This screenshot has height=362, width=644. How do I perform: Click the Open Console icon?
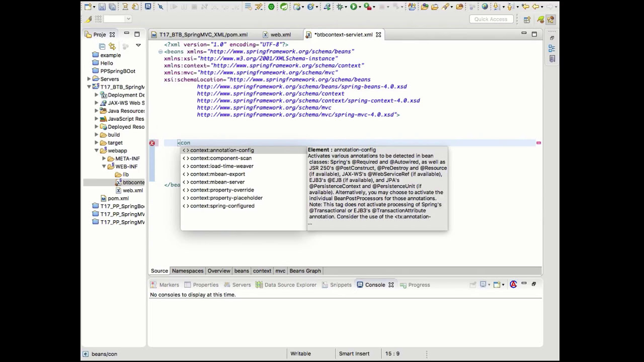tap(497, 285)
